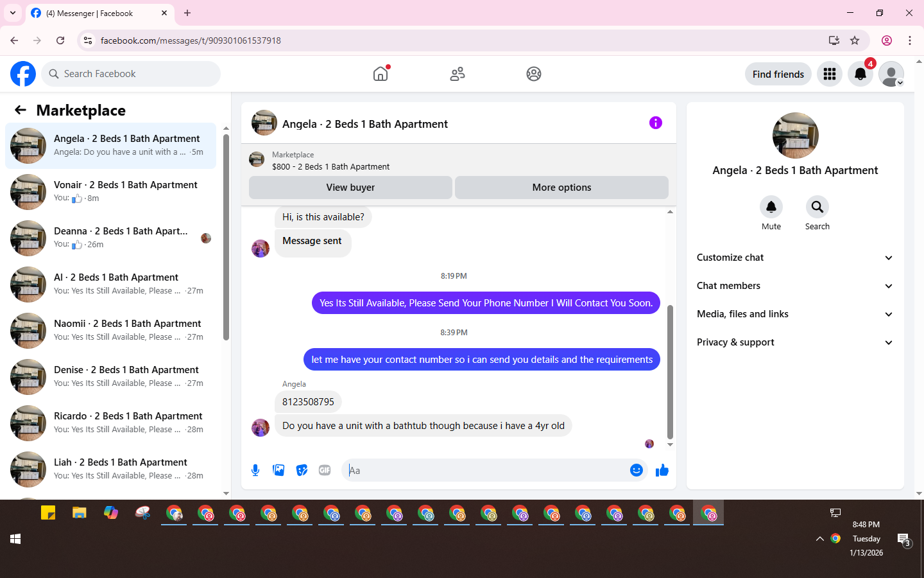This screenshot has width=924, height=578.
Task: Send a thumbs up like
Action: tap(662, 470)
